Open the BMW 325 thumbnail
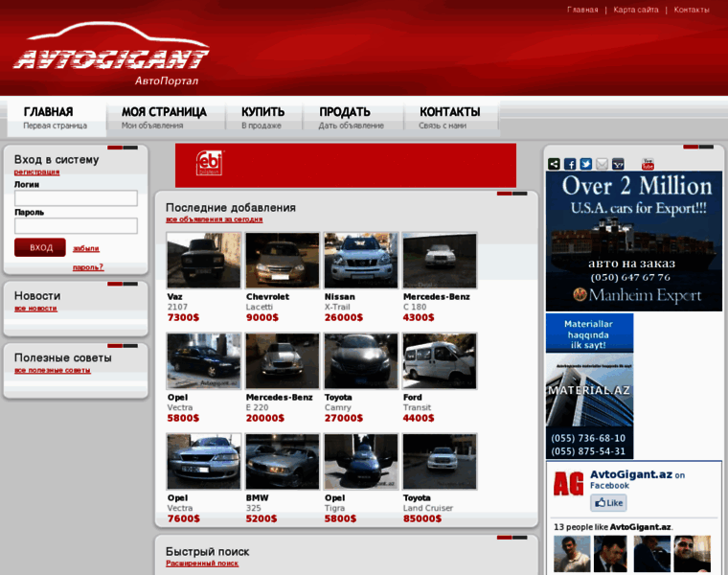 [283, 462]
